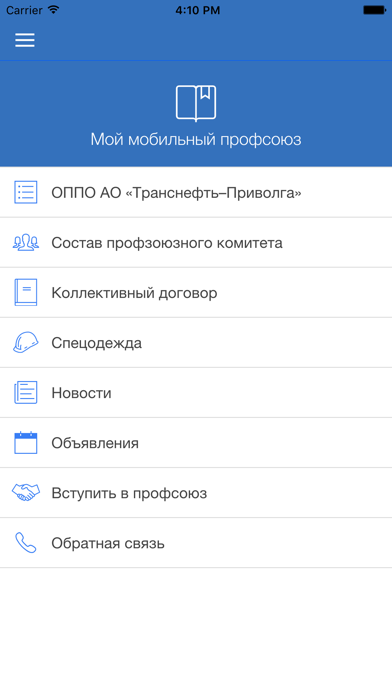The image size is (392, 696).
Task: Open Обратная связь
Action: pos(196,543)
